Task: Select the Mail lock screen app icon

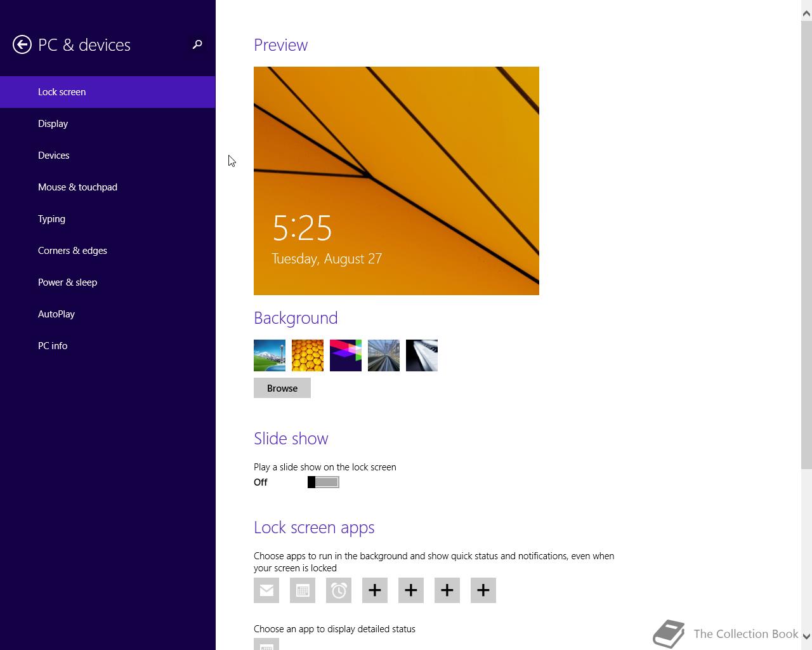Action: click(x=266, y=590)
